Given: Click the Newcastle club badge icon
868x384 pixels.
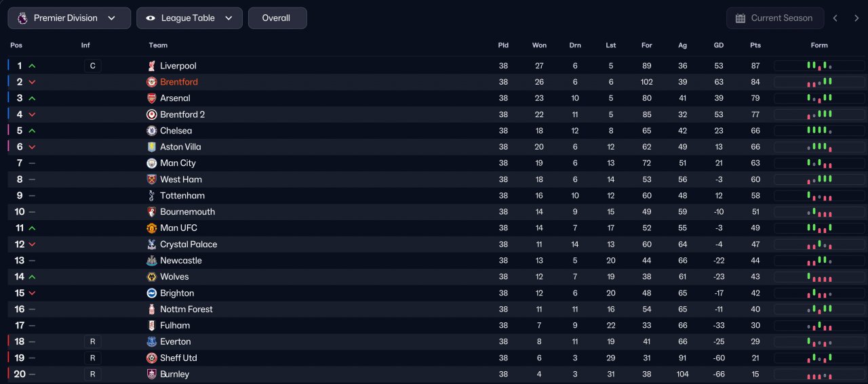Looking at the screenshot, I should tap(152, 261).
